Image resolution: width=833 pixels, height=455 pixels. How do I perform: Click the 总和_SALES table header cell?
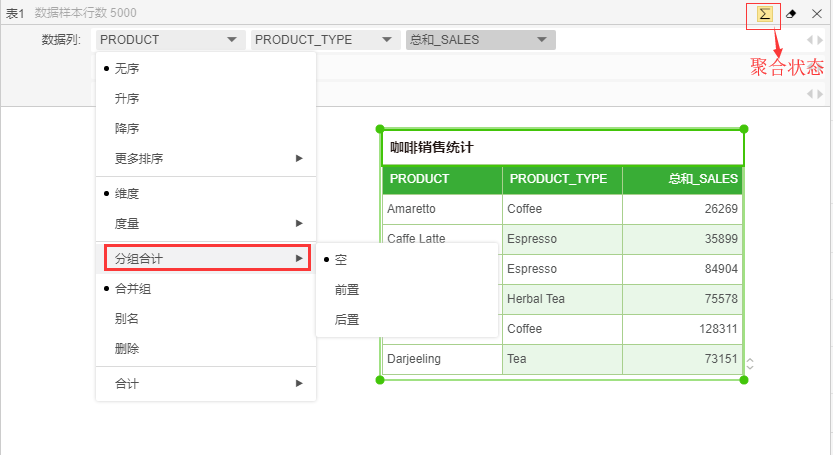click(682, 179)
